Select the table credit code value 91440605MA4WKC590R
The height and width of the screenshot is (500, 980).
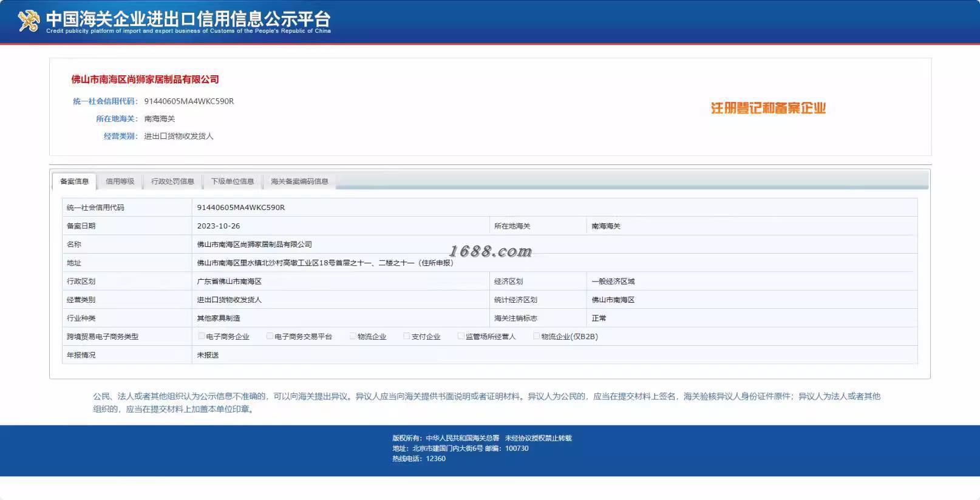[x=241, y=208]
